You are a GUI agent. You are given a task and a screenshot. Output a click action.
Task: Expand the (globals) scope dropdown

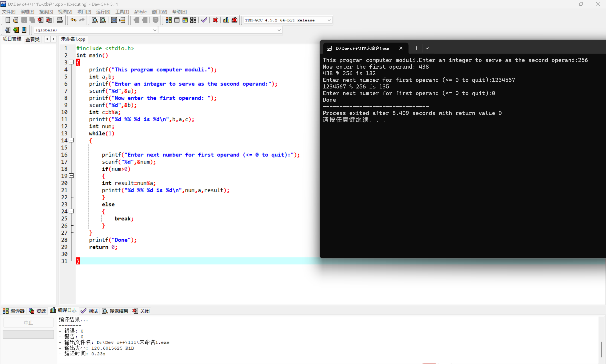[154, 30]
